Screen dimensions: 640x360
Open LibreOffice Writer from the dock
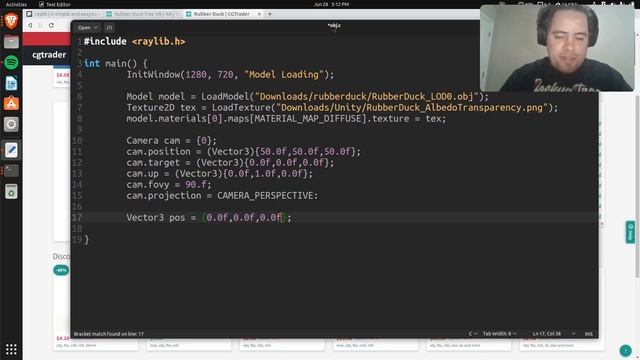(11, 83)
